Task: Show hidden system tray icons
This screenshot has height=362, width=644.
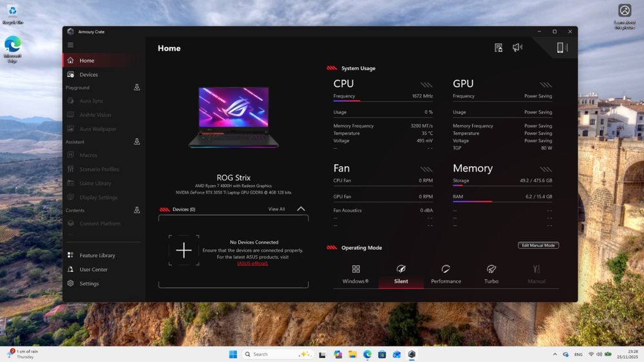Action: click(555, 354)
